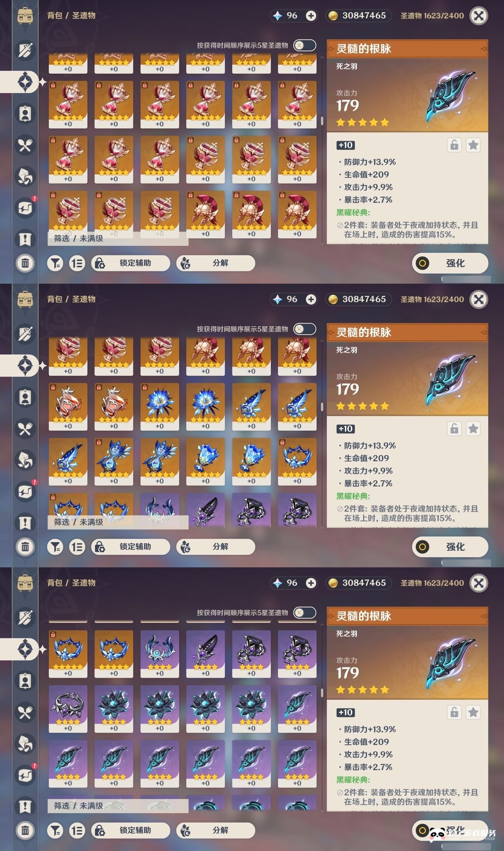Open character development items tab in middle sidebar
This screenshot has height=851, width=504.
pos(25,397)
